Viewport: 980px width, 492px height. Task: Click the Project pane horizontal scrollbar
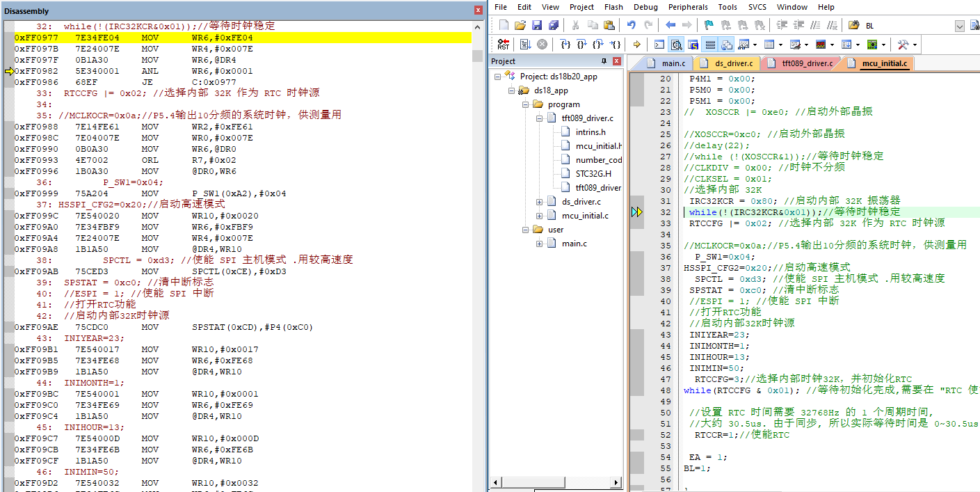coord(556,482)
